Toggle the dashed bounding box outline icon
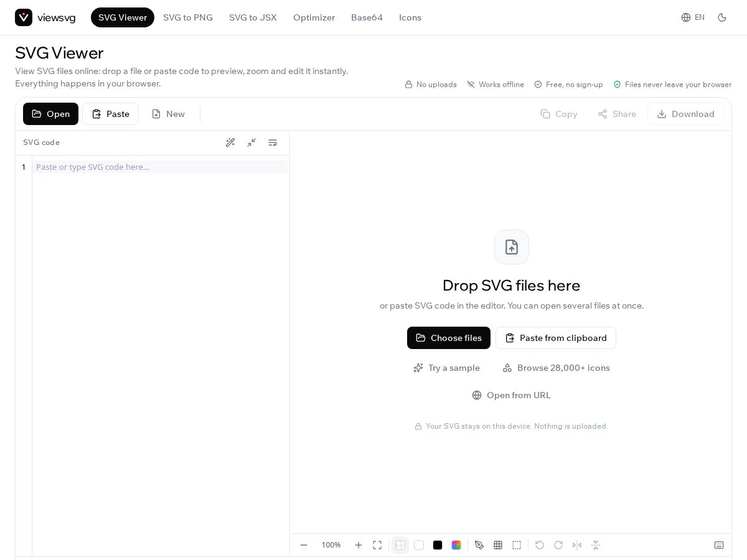 (517, 545)
